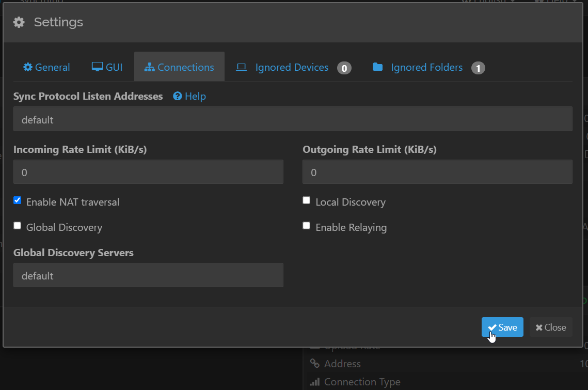Save the settings changes
Screen dimensions: 588x390
[x=502, y=327]
